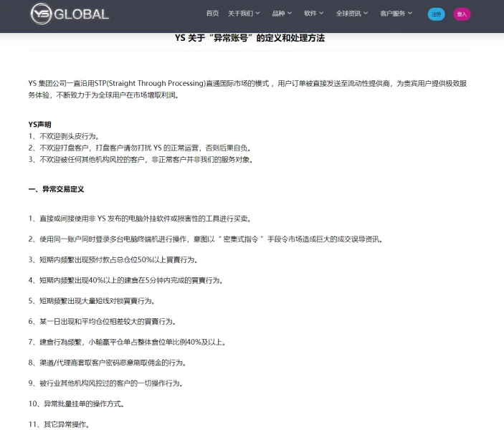504x430 pixels.
Task: Click item 5 about 短线对锁
Action: coord(92,301)
